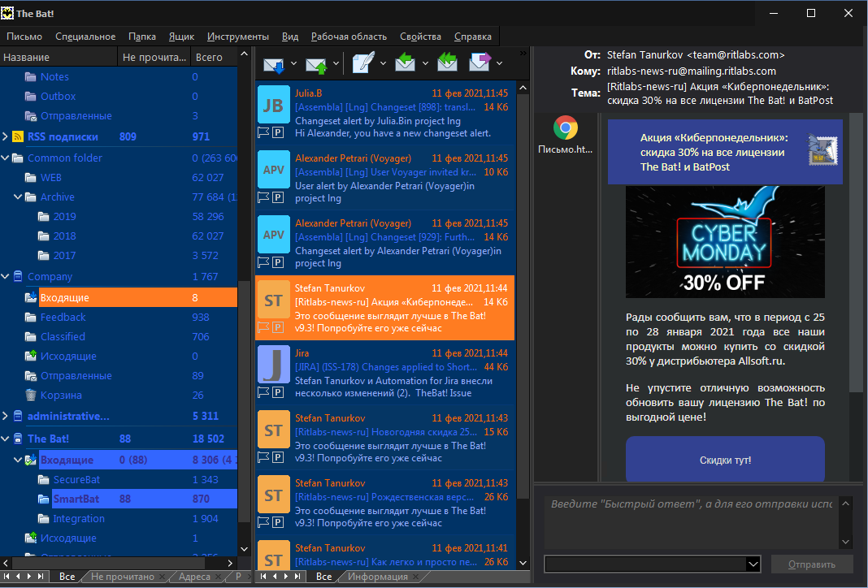Click the APV avatar of Changeset [929] message
This screenshot has height=588, width=868.
pyautogui.click(x=273, y=235)
